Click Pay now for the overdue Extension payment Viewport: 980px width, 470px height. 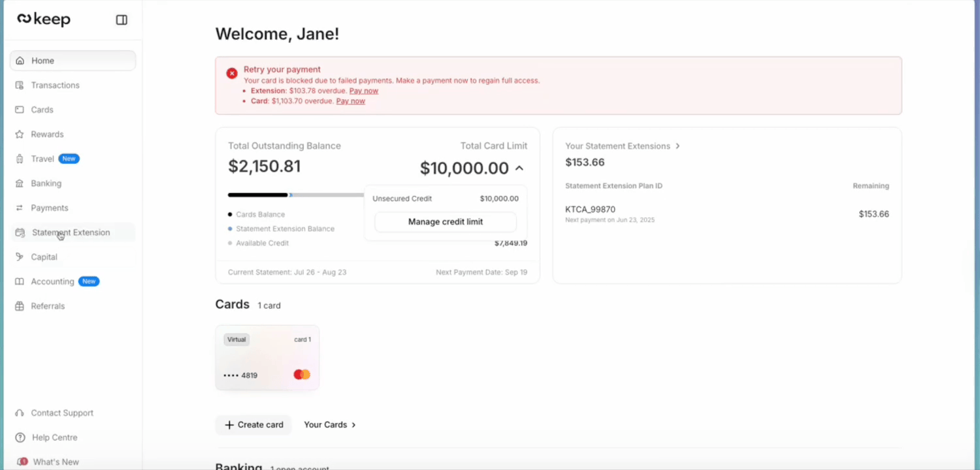pos(364,91)
